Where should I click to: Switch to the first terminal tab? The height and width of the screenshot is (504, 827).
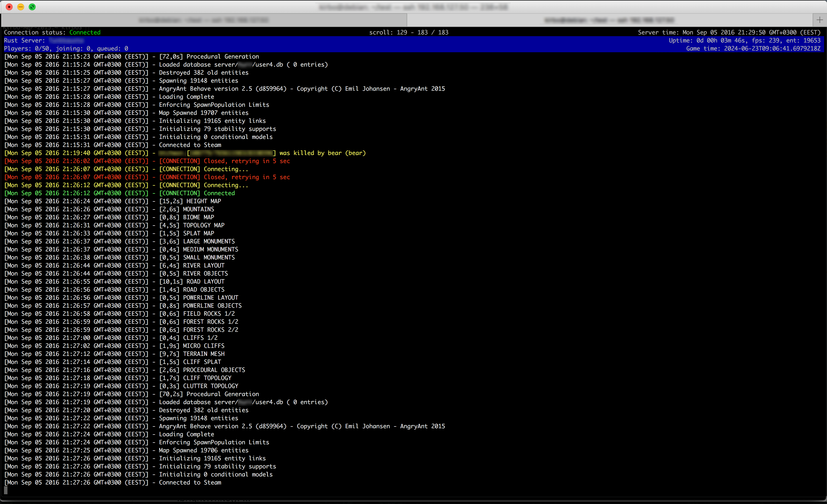coord(204,20)
